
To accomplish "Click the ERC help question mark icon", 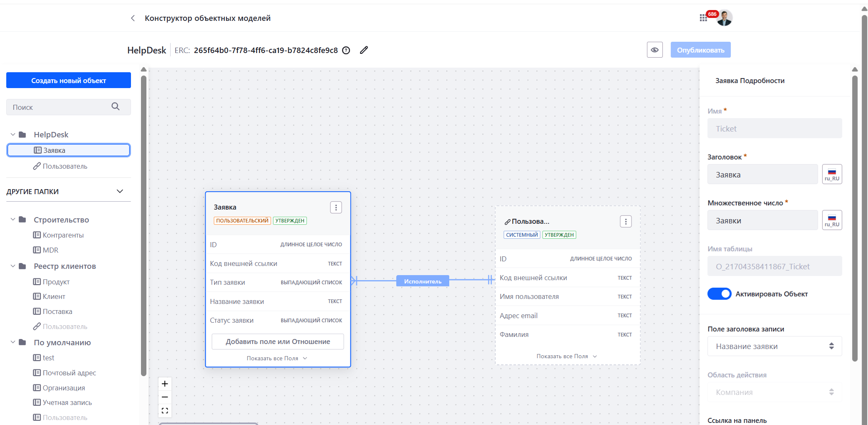I will tap(346, 51).
